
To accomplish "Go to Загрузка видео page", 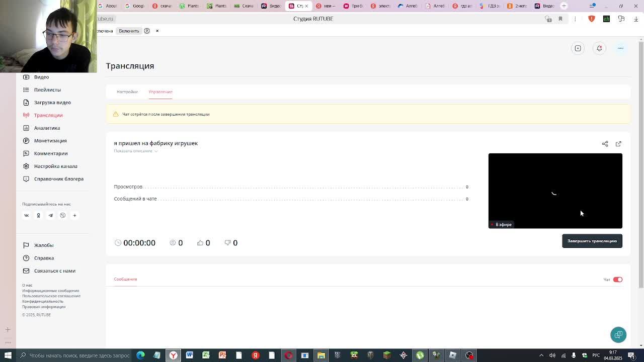I will pos(52,103).
